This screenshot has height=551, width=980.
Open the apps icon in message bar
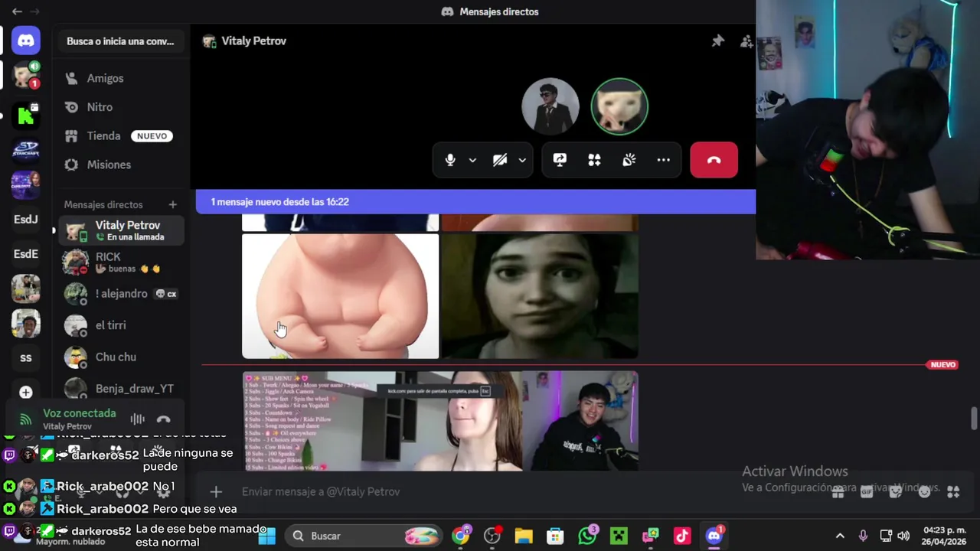(953, 491)
